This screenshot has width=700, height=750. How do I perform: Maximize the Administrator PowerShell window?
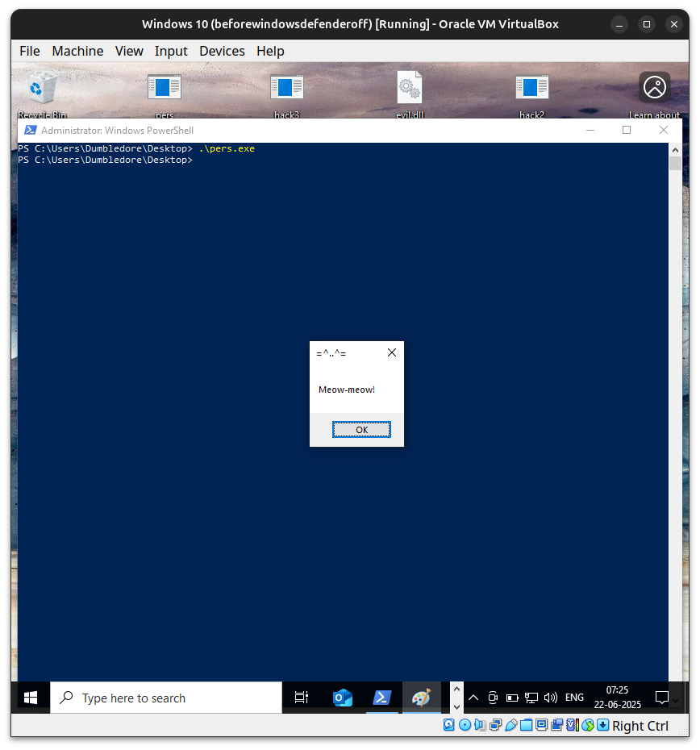(627, 130)
